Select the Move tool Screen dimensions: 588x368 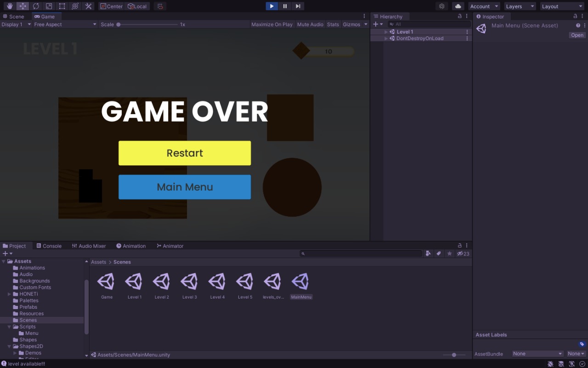tap(22, 6)
